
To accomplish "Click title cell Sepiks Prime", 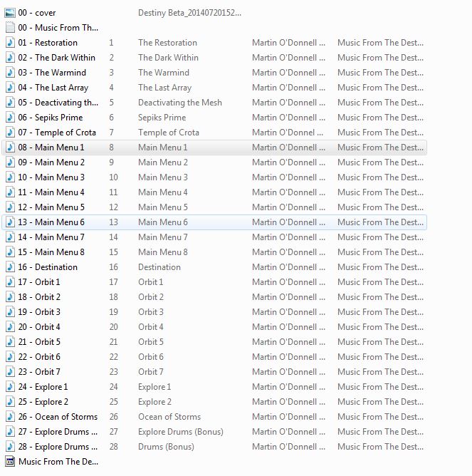I will (x=162, y=118).
